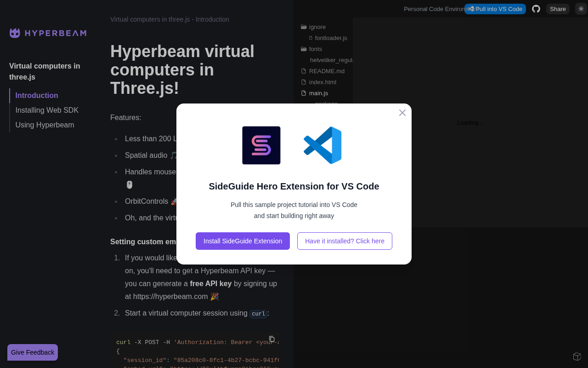Close the SideGuide extension dialog
Image resolution: width=588 pixels, height=368 pixels.
click(x=402, y=113)
